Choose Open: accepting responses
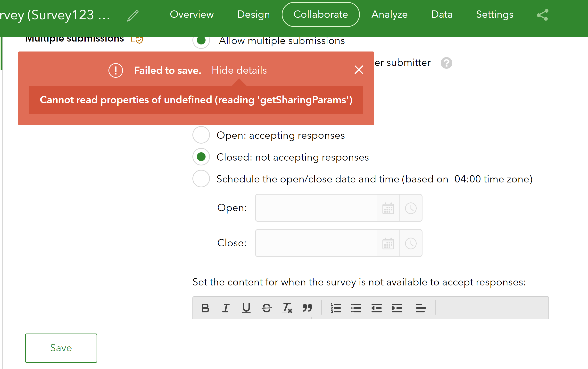 [201, 135]
